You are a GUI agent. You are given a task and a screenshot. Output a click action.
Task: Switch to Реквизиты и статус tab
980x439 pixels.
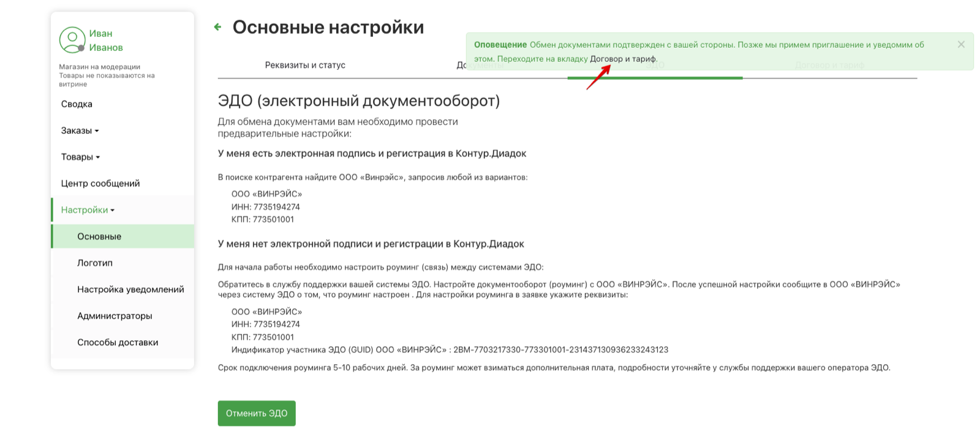[305, 65]
